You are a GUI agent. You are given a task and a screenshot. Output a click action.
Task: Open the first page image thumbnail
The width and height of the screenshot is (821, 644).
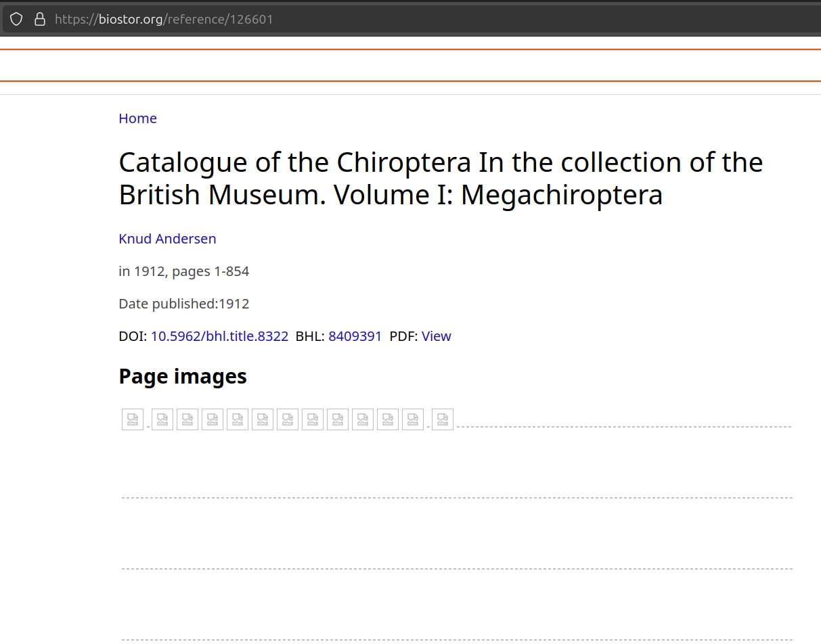133,419
